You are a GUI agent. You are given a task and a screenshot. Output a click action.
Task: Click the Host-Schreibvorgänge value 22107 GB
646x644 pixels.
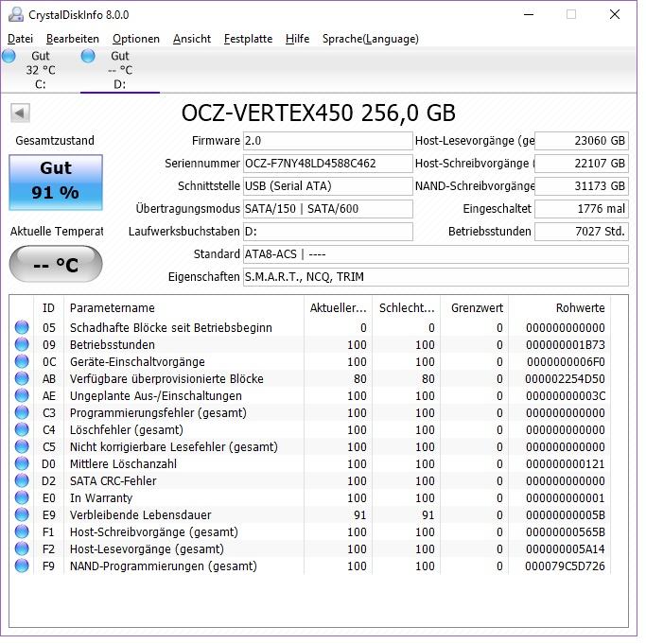click(x=582, y=164)
